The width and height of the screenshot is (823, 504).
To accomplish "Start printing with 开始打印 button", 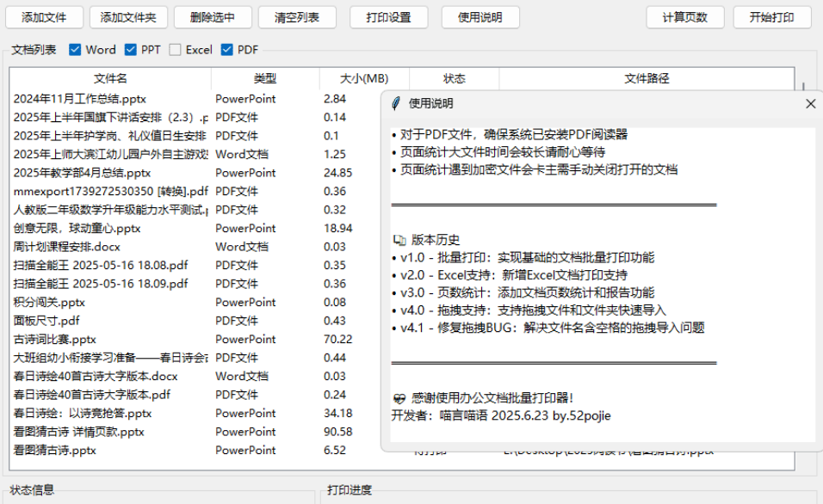I will (771, 17).
